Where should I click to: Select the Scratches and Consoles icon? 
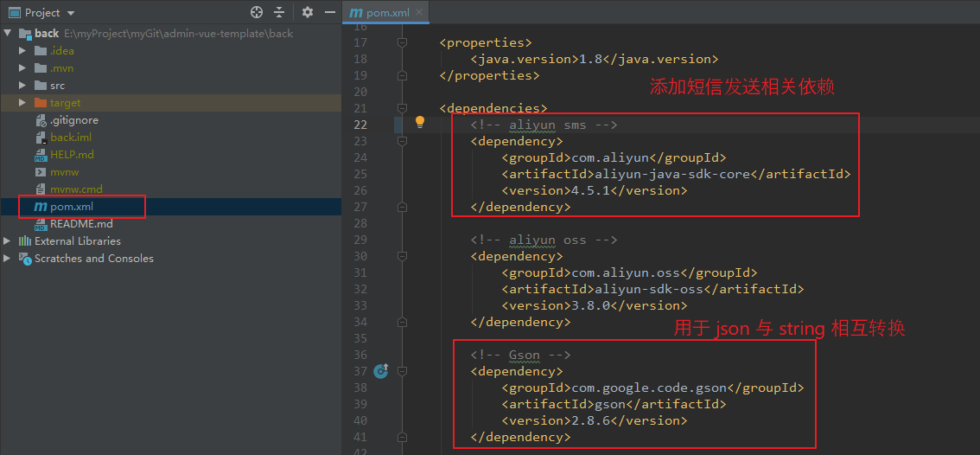[x=25, y=258]
